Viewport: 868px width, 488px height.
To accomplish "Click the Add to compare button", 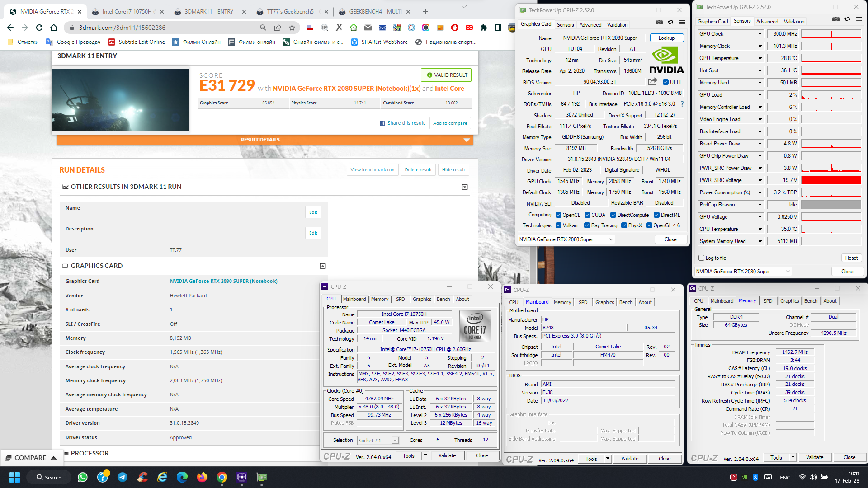I will (x=450, y=123).
